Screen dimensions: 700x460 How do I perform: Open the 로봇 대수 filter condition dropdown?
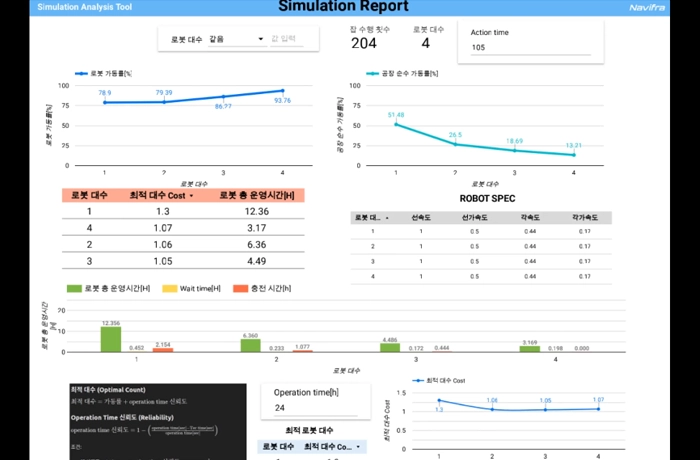click(237, 39)
